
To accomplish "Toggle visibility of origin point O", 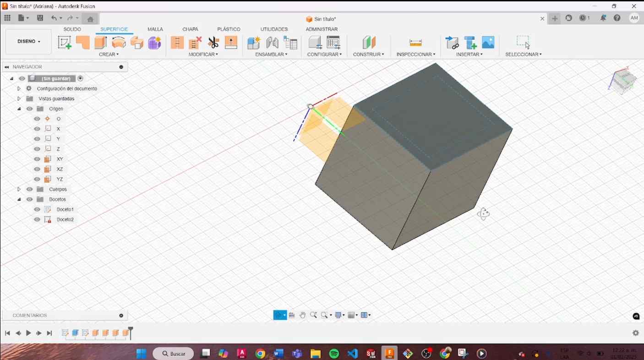I will (x=37, y=119).
